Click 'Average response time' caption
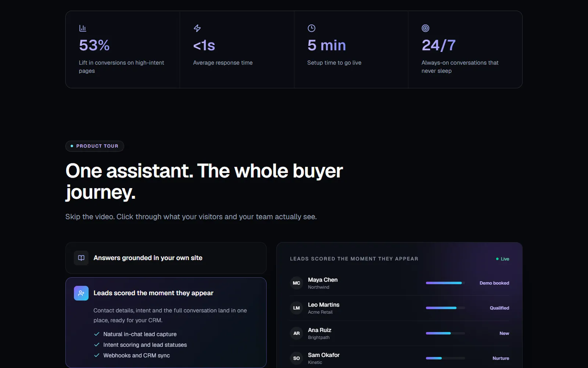This screenshot has height=368, width=588. point(223,63)
